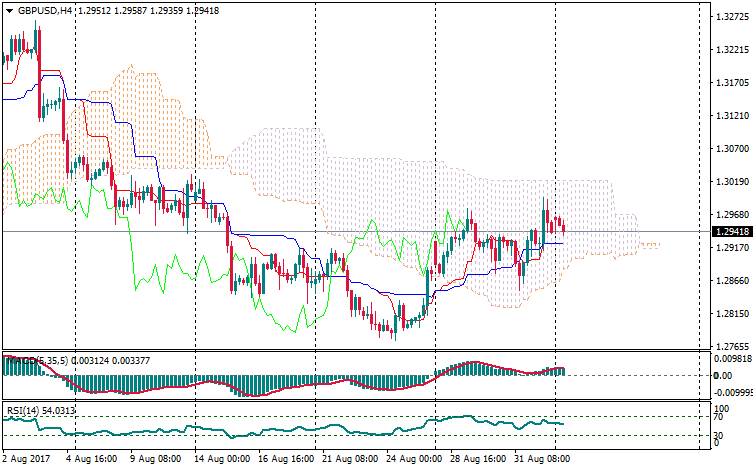Click the 1.32735 price scale label
Screen dimensions: 753x470
point(731,17)
